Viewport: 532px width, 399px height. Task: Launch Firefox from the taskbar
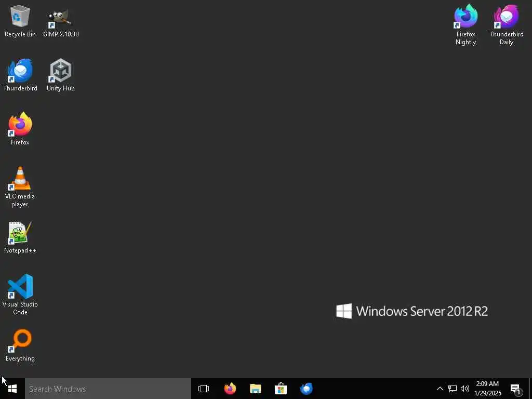click(x=230, y=389)
